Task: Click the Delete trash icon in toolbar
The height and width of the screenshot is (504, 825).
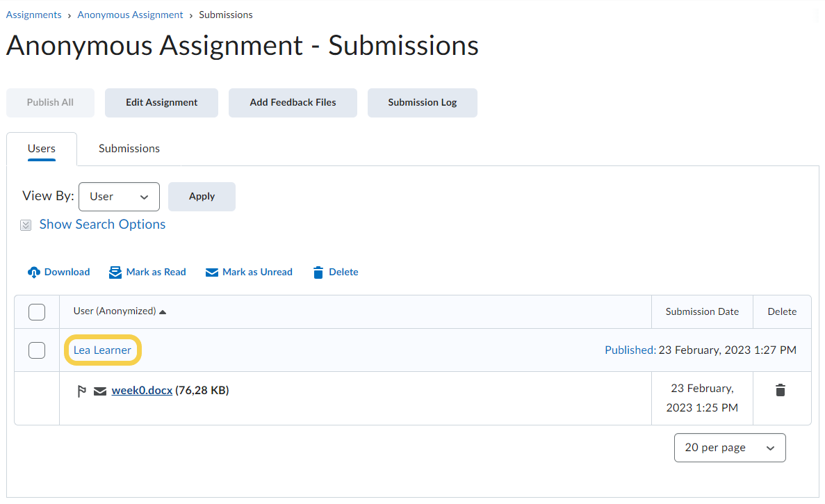Action: tap(318, 273)
